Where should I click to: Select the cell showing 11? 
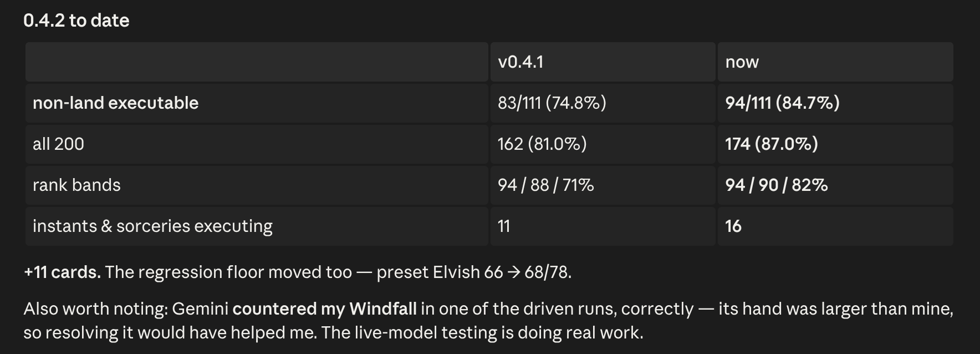tap(603, 226)
